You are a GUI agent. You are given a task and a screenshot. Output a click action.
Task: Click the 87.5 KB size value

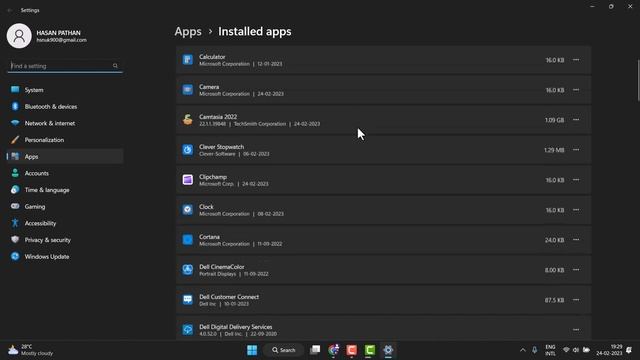tap(554, 300)
